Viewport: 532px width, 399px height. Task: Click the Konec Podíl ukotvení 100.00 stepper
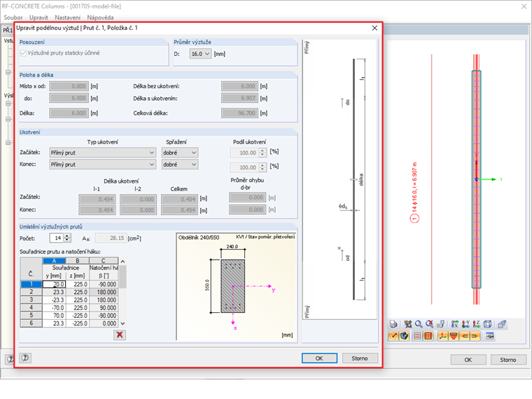tap(262, 167)
